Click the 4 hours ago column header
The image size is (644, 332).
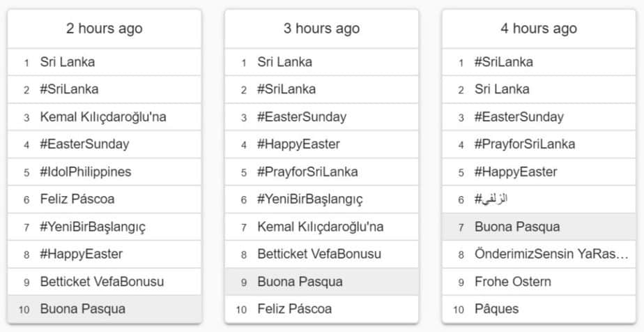pyautogui.click(x=539, y=29)
